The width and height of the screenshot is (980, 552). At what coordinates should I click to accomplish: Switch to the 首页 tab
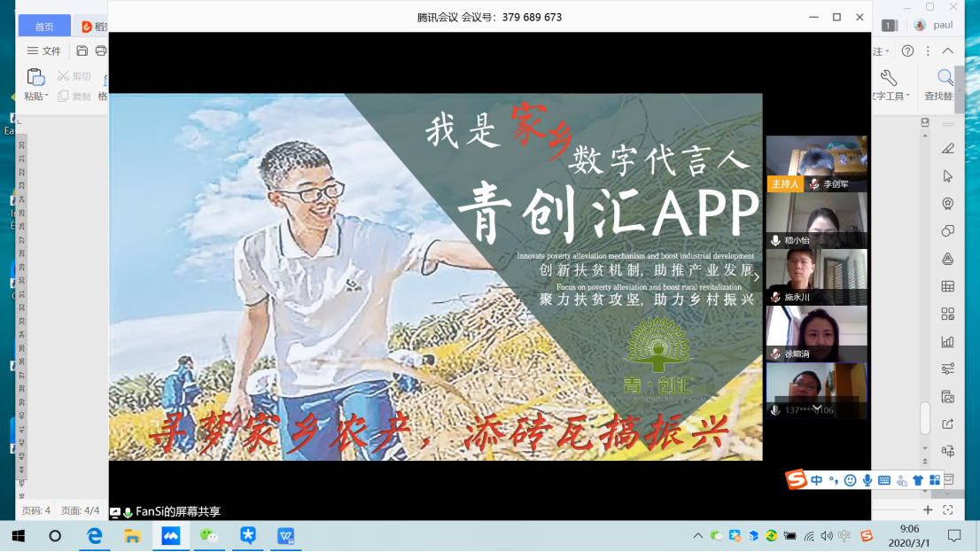[44, 27]
